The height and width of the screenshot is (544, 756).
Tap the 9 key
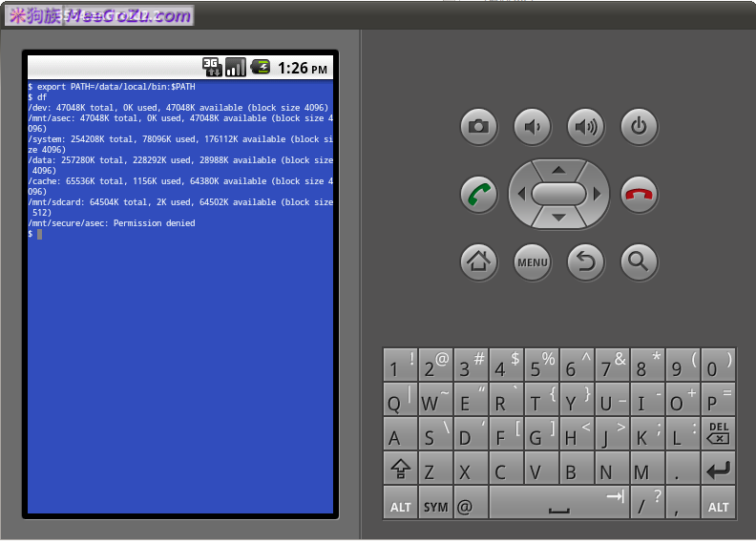pos(683,365)
